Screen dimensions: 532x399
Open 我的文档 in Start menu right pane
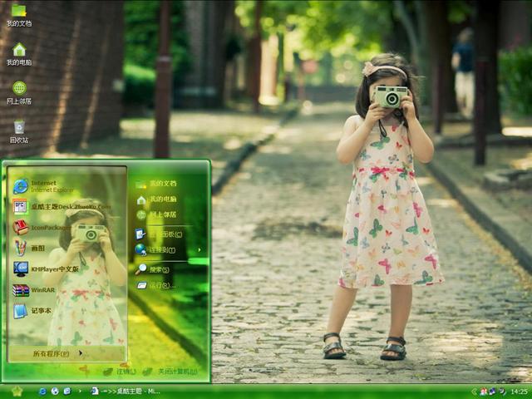pyautogui.click(x=156, y=184)
